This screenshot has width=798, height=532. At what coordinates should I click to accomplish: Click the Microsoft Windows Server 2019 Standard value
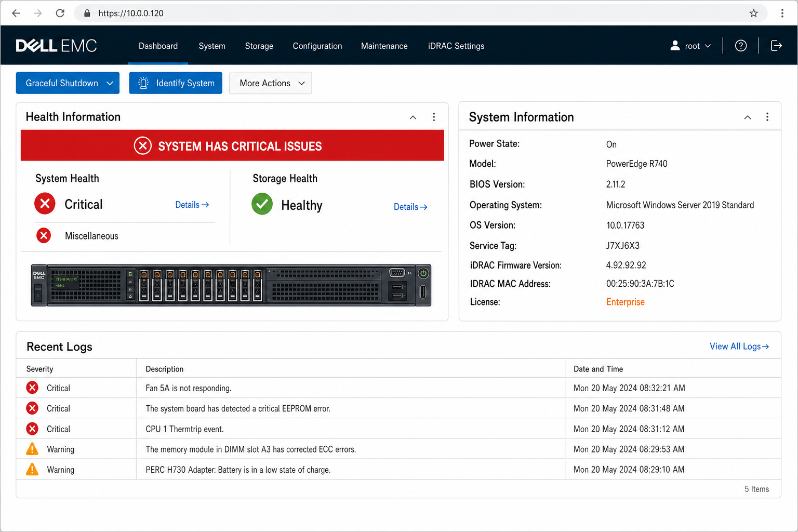(x=680, y=205)
